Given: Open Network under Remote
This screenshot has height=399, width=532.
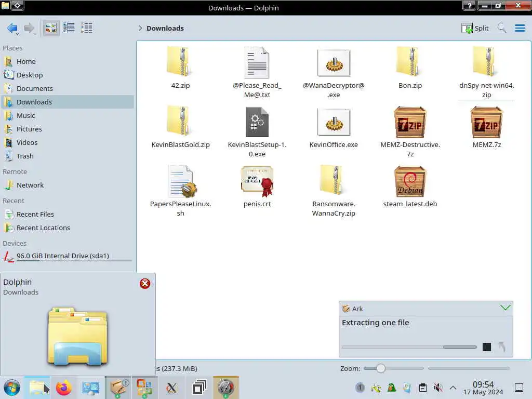Looking at the screenshot, I should 67,185.
